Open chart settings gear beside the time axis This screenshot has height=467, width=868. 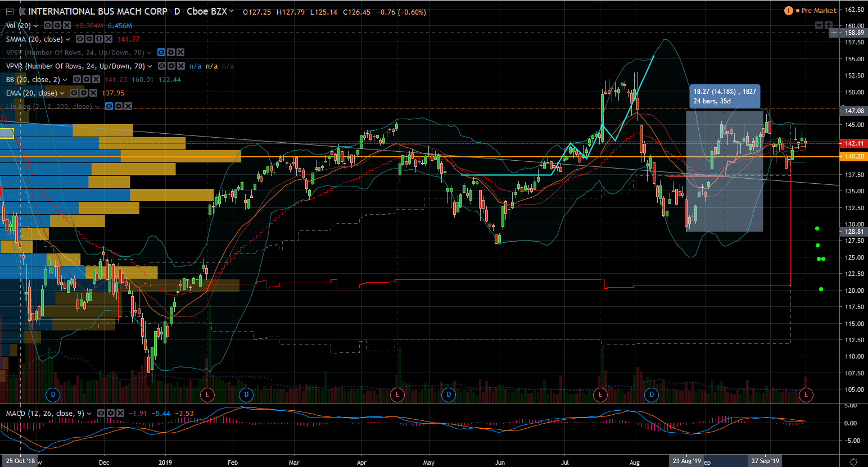tap(853, 462)
